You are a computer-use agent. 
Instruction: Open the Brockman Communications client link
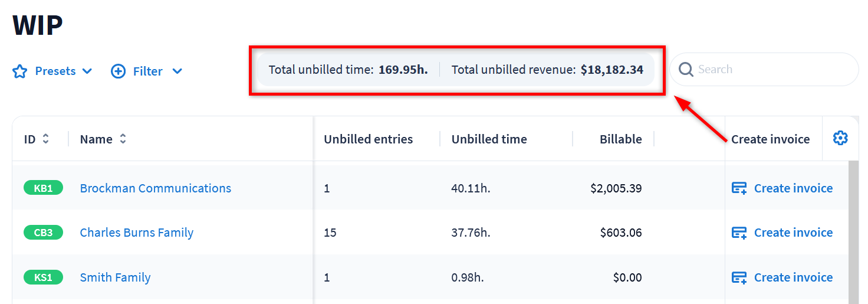[156, 188]
